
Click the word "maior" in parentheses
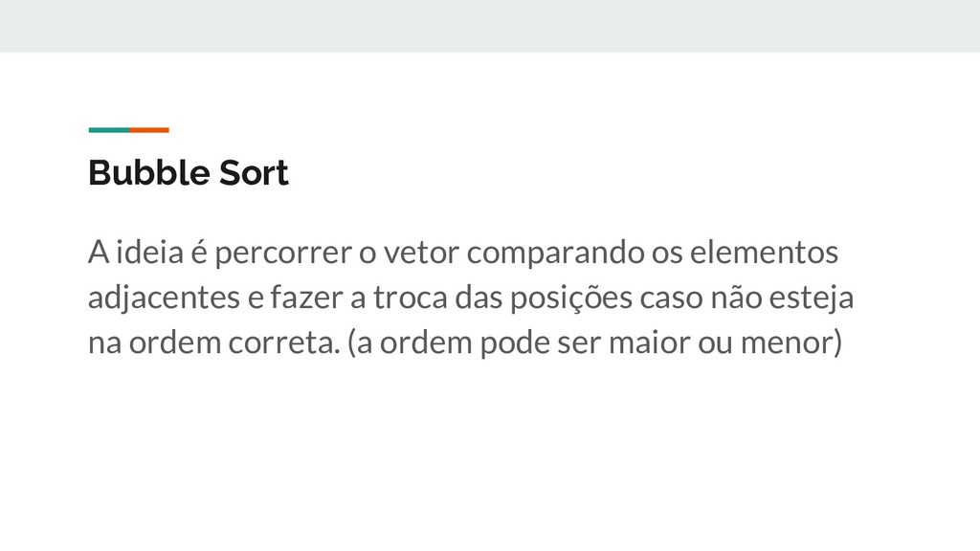[650, 342]
